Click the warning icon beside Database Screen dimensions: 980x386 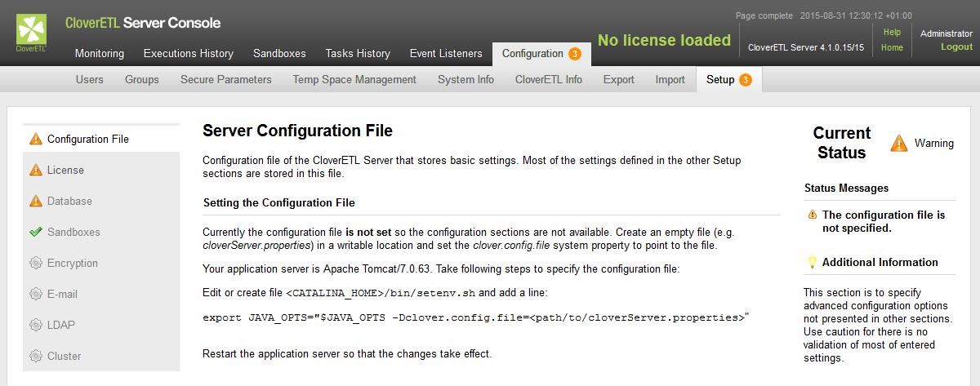click(35, 201)
